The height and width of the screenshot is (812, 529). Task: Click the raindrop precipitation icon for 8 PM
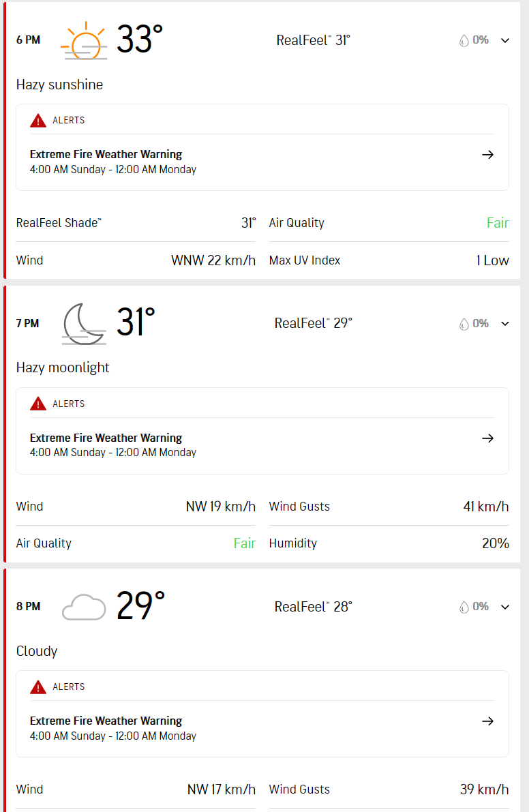coord(464,607)
